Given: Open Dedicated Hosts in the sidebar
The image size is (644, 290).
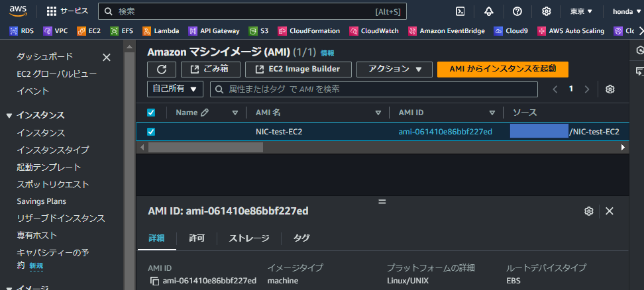Looking at the screenshot, I should [36, 236].
